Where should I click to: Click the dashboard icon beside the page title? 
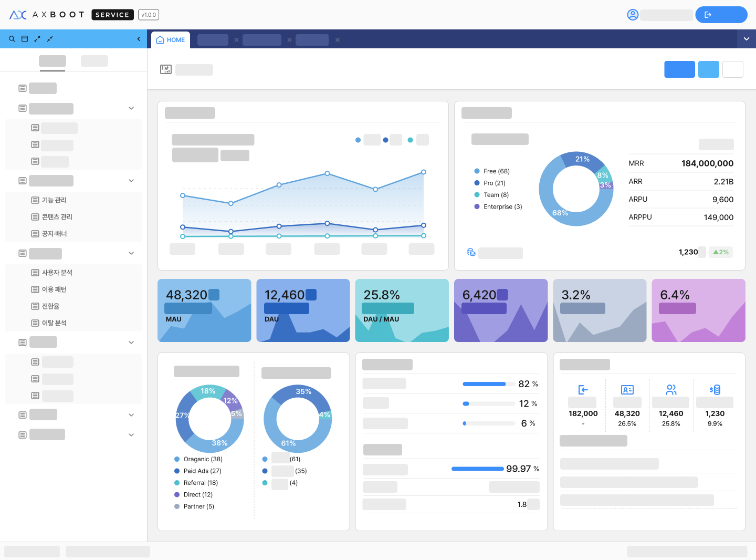point(166,69)
